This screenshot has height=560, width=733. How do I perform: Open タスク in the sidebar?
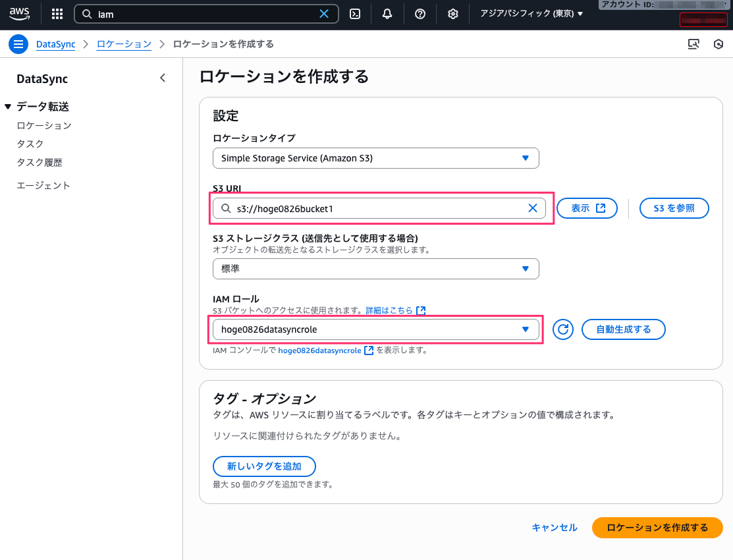point(30,144)
